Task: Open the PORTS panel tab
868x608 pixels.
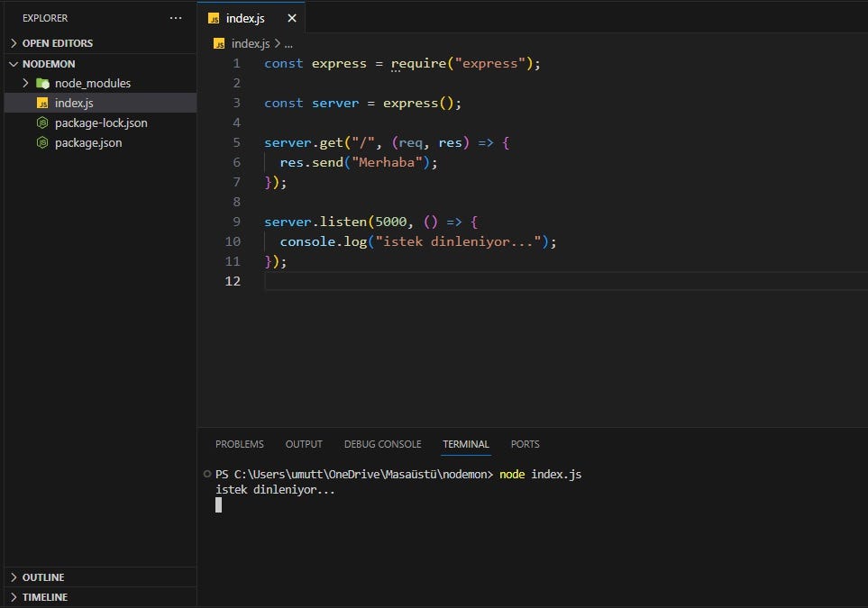Action: click(x=525, y=443)
